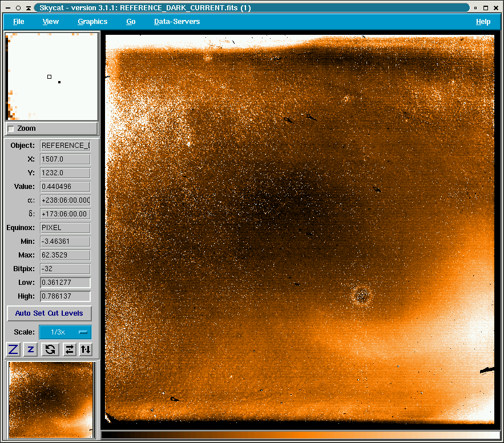Flip image vertically with up-down arrows icon
The image size is (504, 443).
86,349
